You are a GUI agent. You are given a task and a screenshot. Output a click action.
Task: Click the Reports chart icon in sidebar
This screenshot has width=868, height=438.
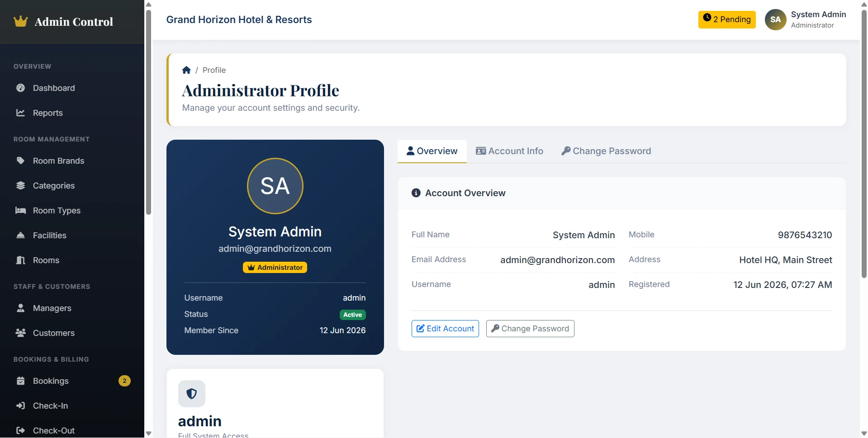click(x=20, y=113)
